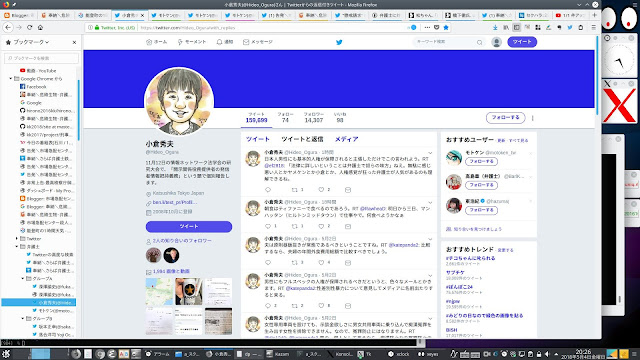Click the Tweet button in Twitter header

[x=522, y=42]
